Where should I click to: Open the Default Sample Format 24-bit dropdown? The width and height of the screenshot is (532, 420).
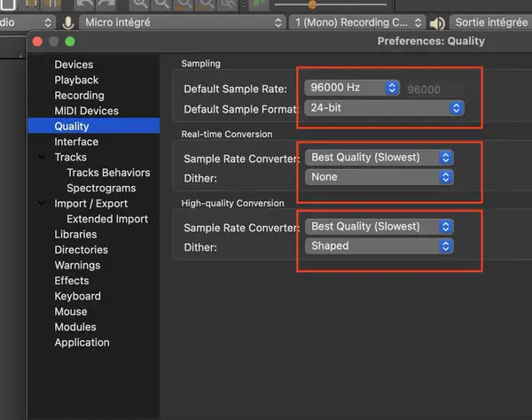coord(384,108)
